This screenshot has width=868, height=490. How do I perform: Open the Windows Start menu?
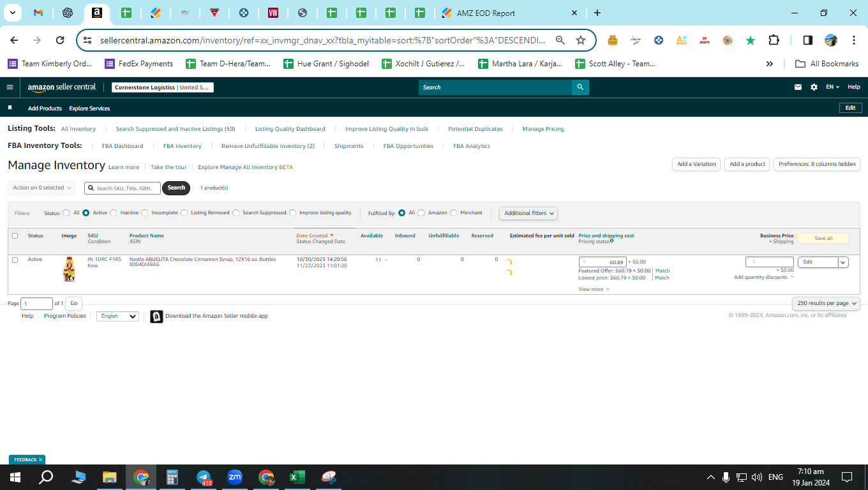pyautogui.click(x=15, y=477)
